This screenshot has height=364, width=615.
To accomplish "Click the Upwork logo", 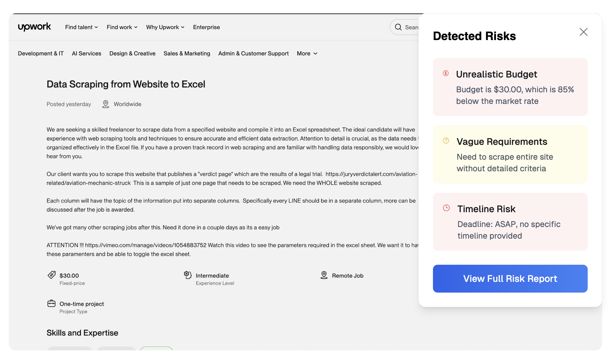I will click(x=34, y=27).
